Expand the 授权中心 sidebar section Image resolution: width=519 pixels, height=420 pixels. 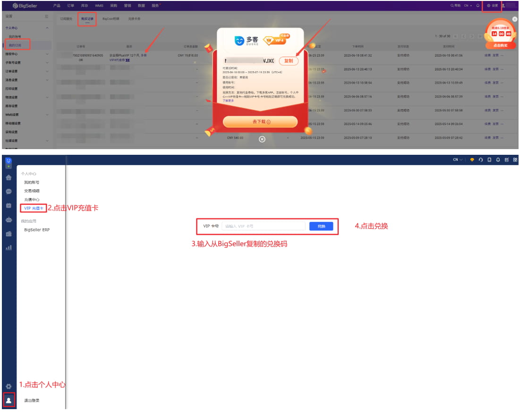click(x=47, y=54)
